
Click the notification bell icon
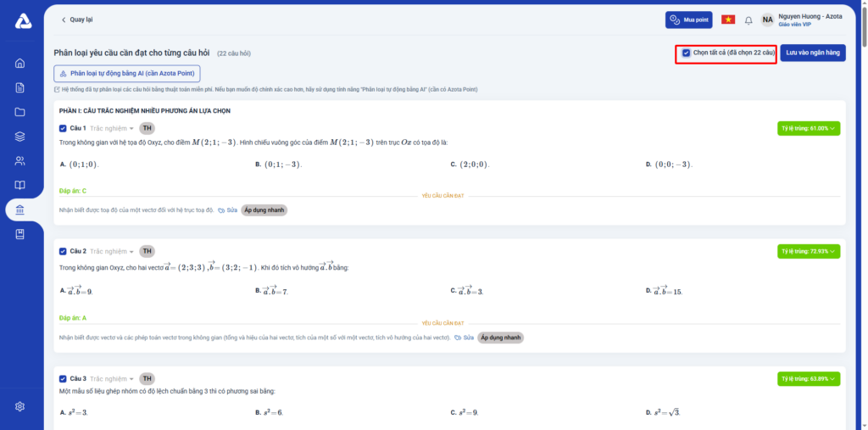(x=748, y=20)
